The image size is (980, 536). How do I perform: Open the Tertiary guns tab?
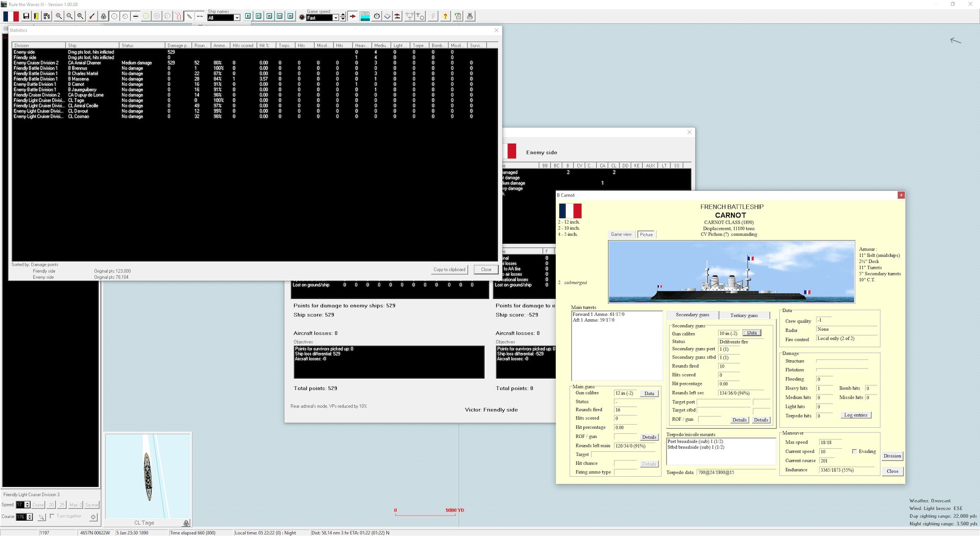[x=744, y=315]
